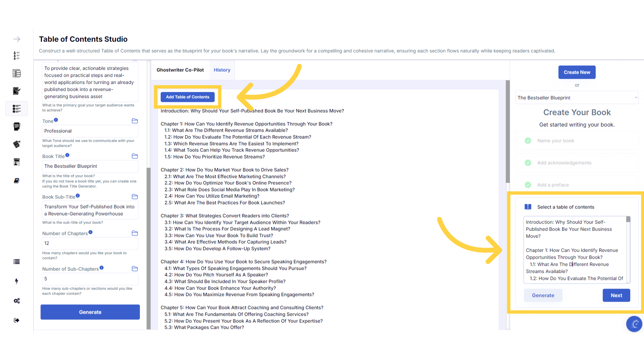
Task: Toggle the Name your book checkmark
Action: pyautogui.click(x=528, y=141)
